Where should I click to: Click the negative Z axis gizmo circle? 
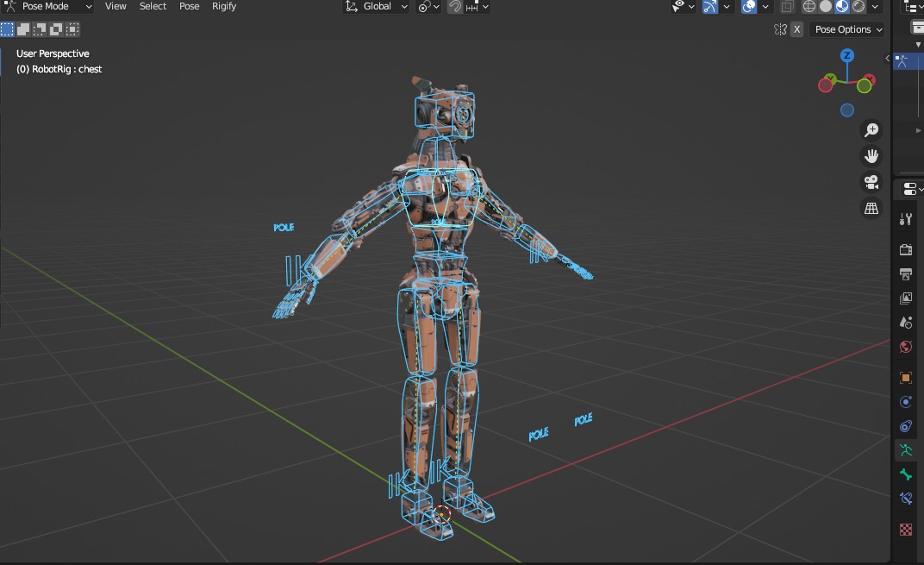(846, 110)
